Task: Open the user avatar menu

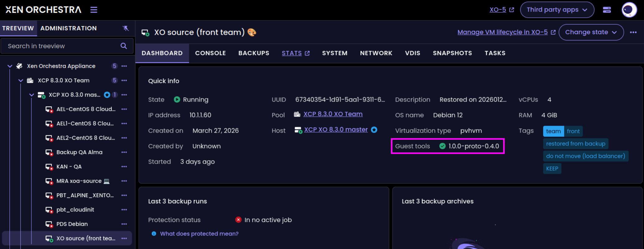Action: (629, 10)
